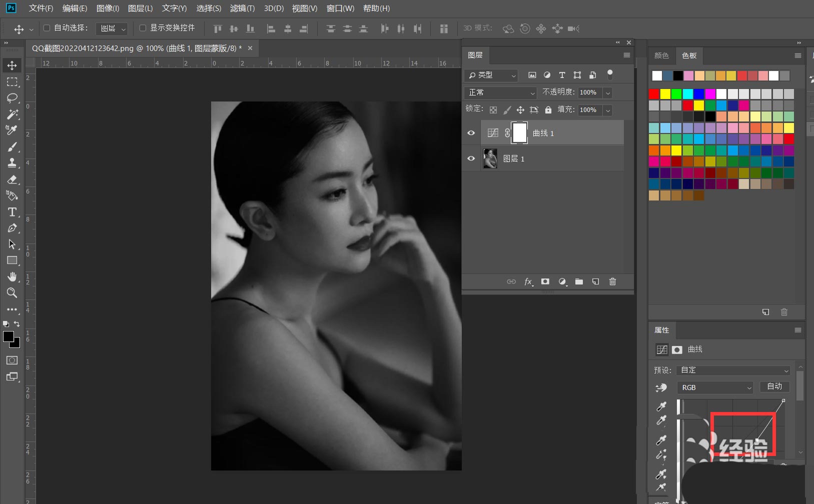The width and height of the screenshot is (814, 504).
Task: Expand the RGB channel dropdown
Action: tap(715, 387)
